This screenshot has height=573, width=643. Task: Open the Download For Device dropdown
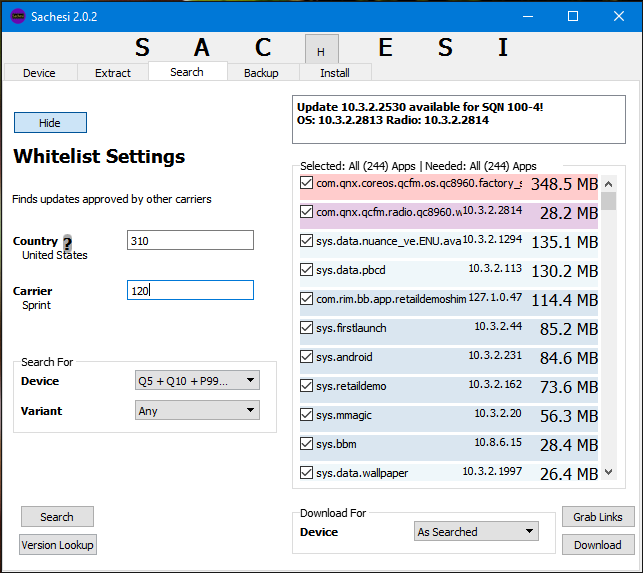476,532
